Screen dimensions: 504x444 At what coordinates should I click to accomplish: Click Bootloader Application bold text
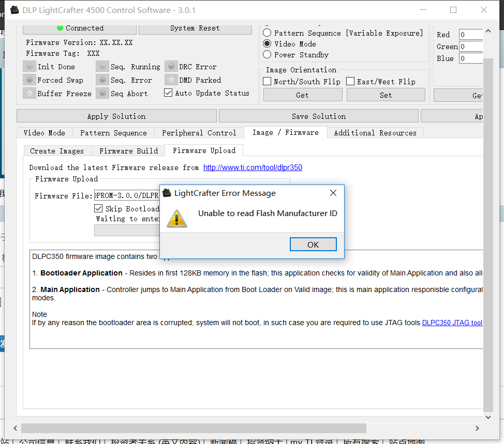(x=81, y=273)
